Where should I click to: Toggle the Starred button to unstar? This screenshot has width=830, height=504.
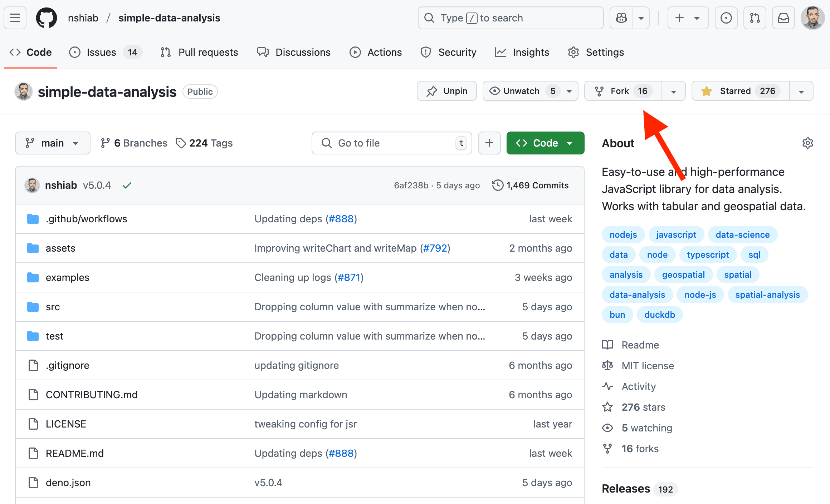click(x=740, y=91)
